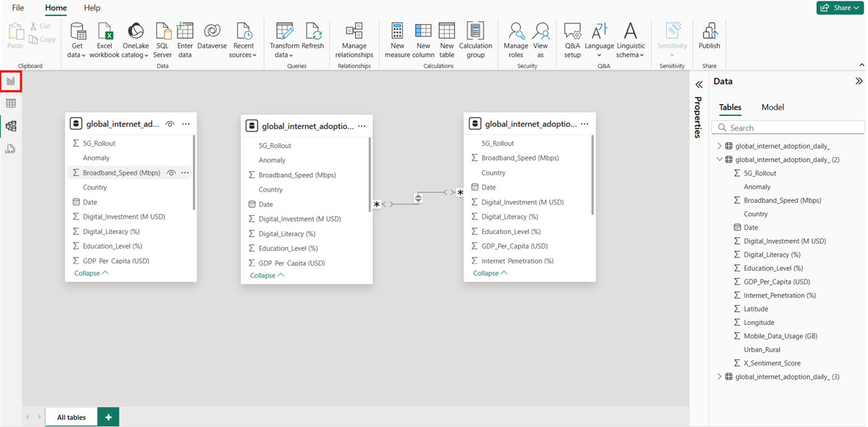Image resolution: width=868 pixels, height=427 pixels.
Task: Switch to Report view in the left sidebar
Action: tap(10, 81)
